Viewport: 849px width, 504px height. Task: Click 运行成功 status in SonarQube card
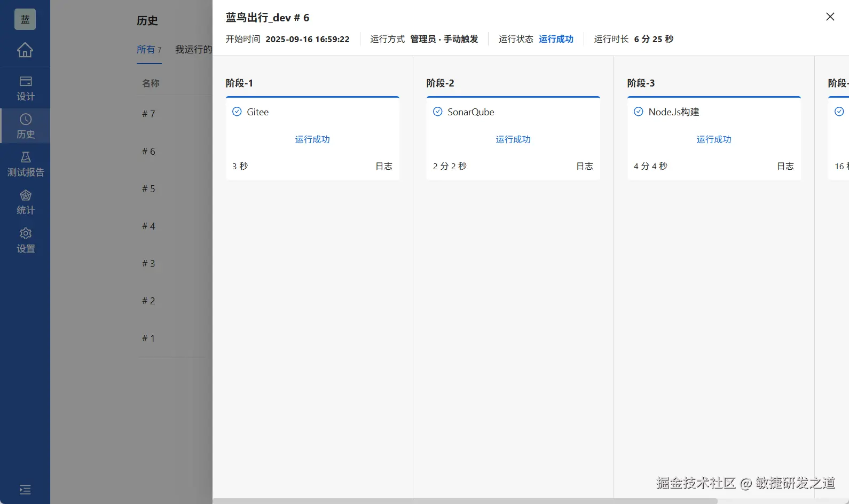(x=513, y=139)
